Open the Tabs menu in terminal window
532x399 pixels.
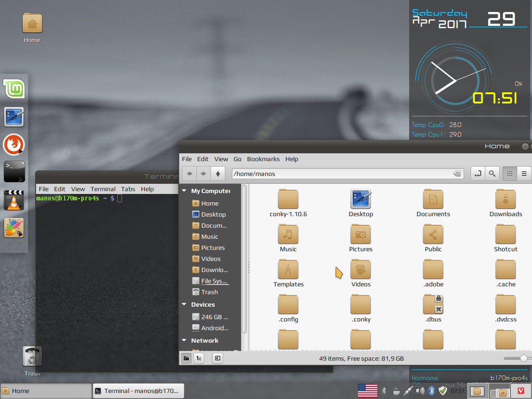point(128,189)
